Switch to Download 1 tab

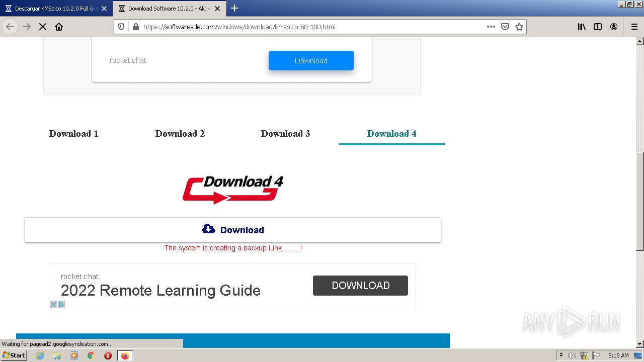pyautogui.click(x=74, y=133)
